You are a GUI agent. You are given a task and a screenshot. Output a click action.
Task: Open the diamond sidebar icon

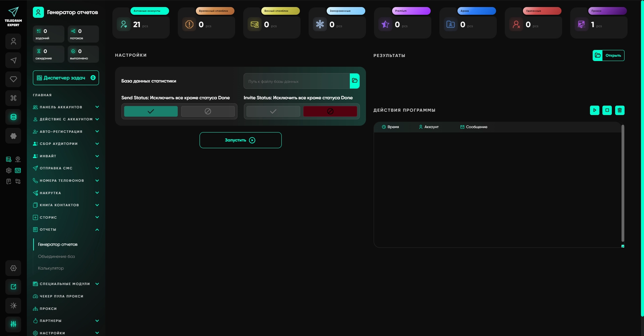coord(13,79)
